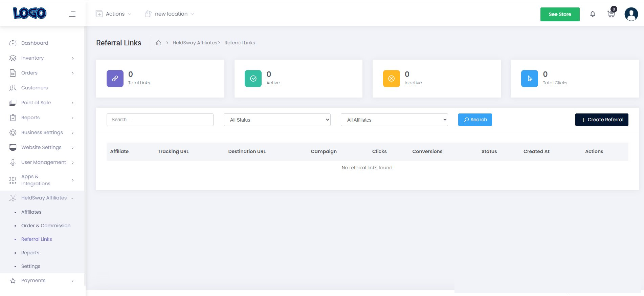This screenshot has height=296, width=644.
Task: Click the Website Settings monitor icon
Action: tap(13, 147)
